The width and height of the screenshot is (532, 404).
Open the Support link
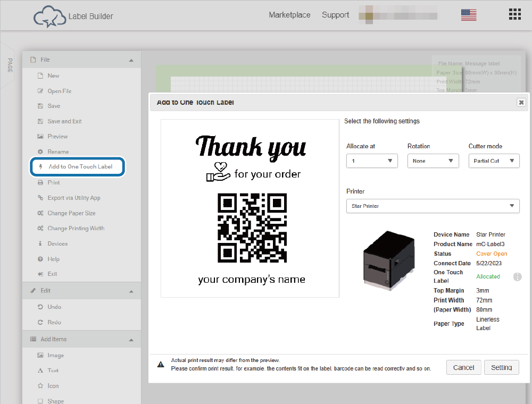click(x=335, y=15)
